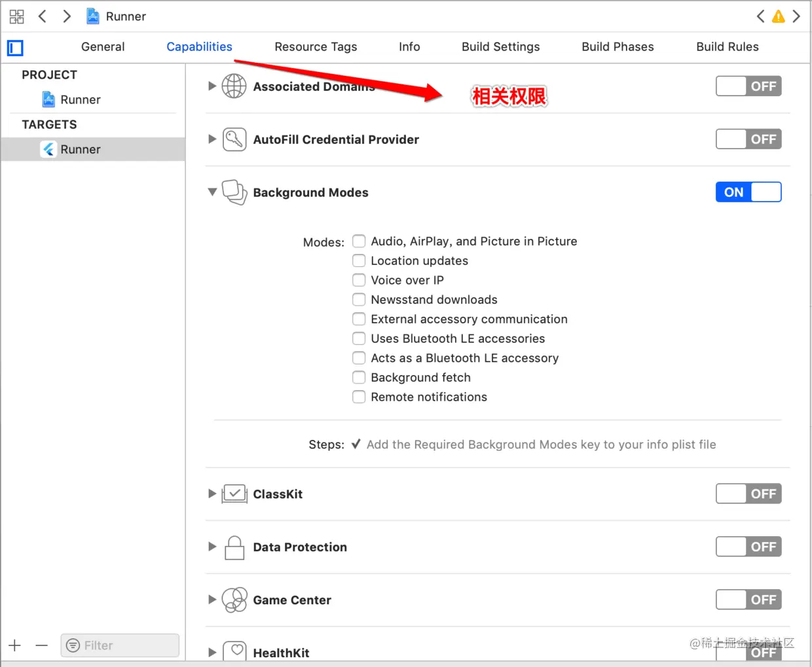Image resolution: width=812 pixels, height=667 pixels.
Task: Check the Remote notifications mode
Action: [359, 397]
